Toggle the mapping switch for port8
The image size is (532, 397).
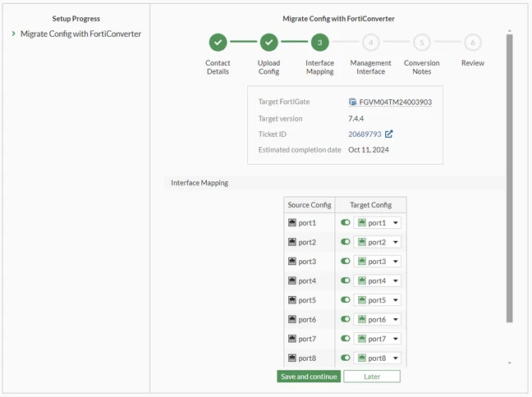pyautogui.click(x=346, y=358)
